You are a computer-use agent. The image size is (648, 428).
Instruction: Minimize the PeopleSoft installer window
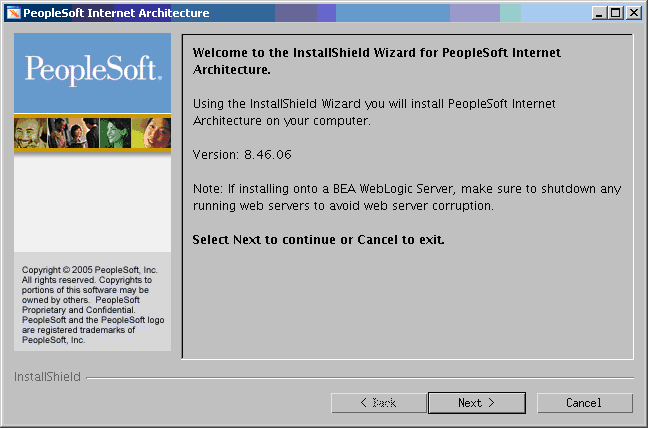click(599, 13)
